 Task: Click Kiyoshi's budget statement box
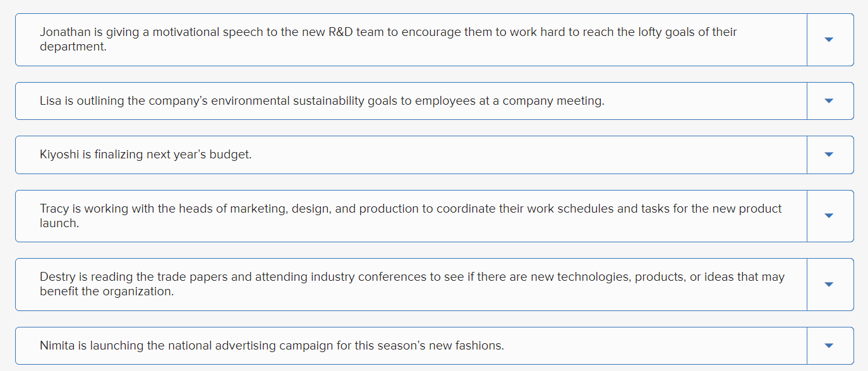pos(411,154)
